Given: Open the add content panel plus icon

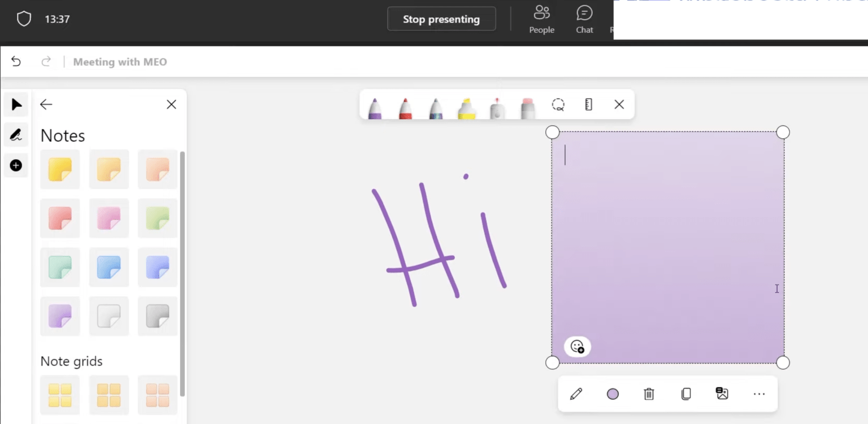Looking at the screenshot, I should [x=16, y=165].
